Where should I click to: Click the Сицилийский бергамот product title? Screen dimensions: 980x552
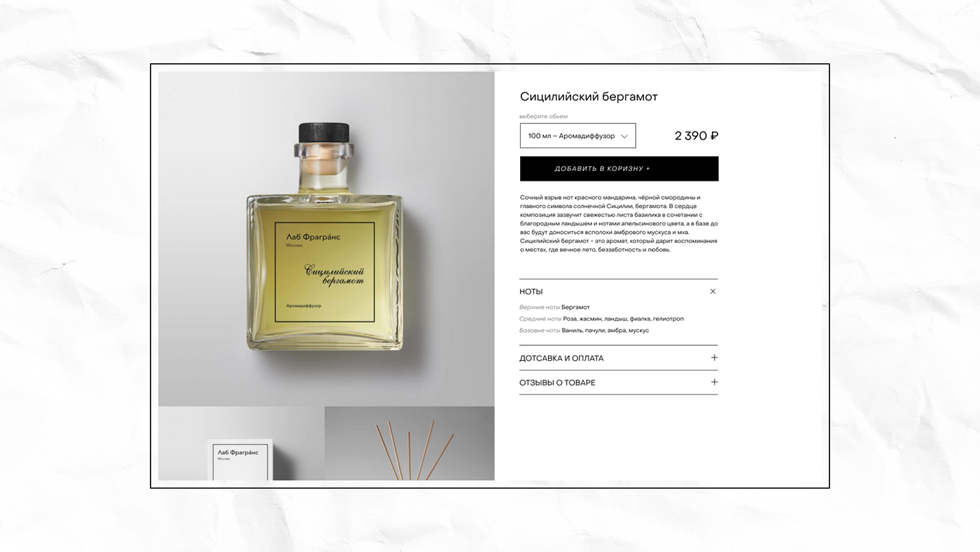(589, 97)
